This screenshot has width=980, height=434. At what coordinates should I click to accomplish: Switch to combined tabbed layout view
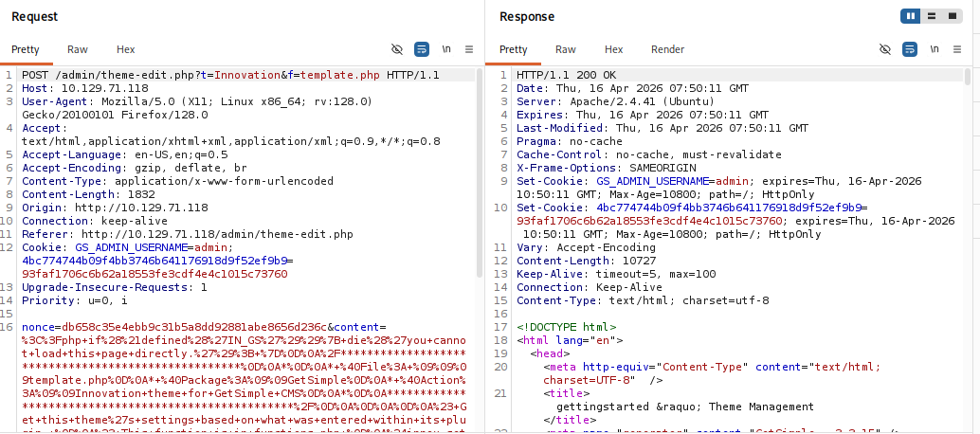tap(953, 16)
